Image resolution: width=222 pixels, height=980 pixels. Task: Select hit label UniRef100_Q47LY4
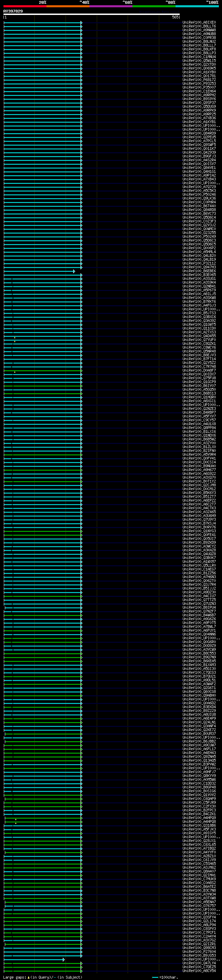pos(199,963)
